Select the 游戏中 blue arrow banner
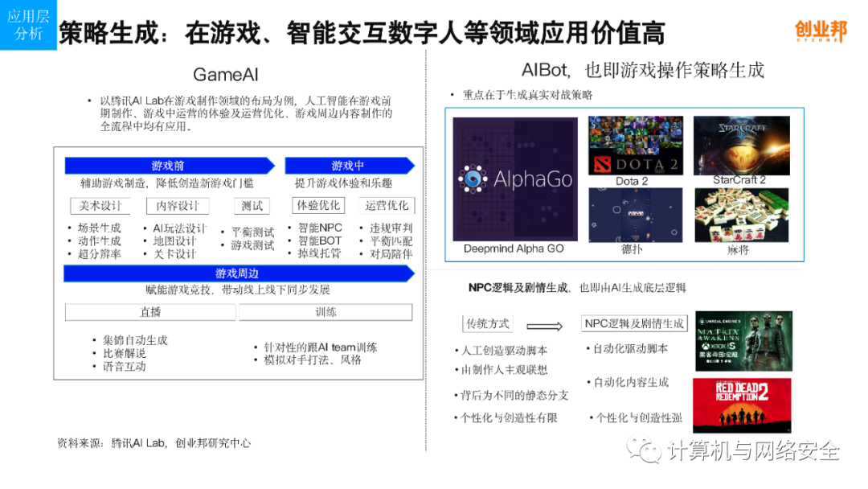The image size is (868, 489). [x=350, y=166]
